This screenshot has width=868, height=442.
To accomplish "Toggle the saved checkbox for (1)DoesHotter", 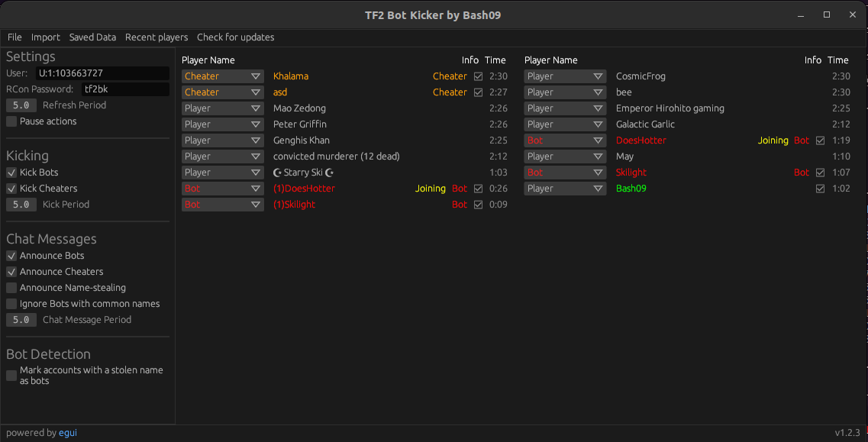I will click(x=479, y=189).
